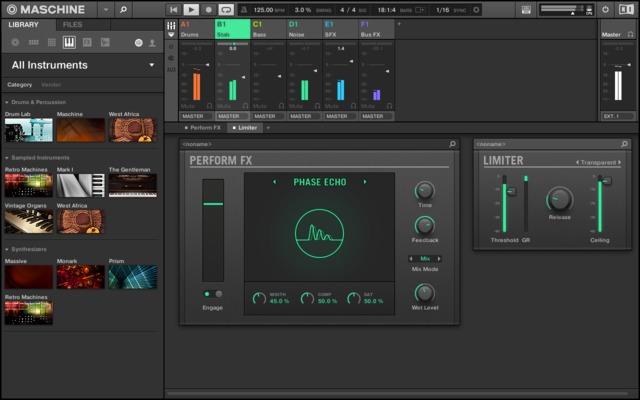Add a plug-in slot with the plus after Limiter
This screenshot has width=640, height=400.
268,128
